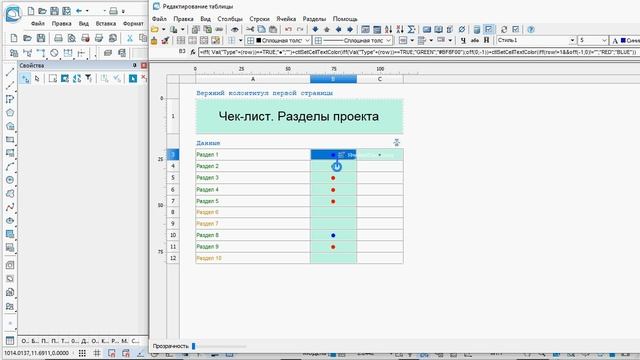Image resolution: width=640 pixels, height=360 pixels.
Task: Click the arrow pointer icon in Свойства panel
Action: pos(37,78)
